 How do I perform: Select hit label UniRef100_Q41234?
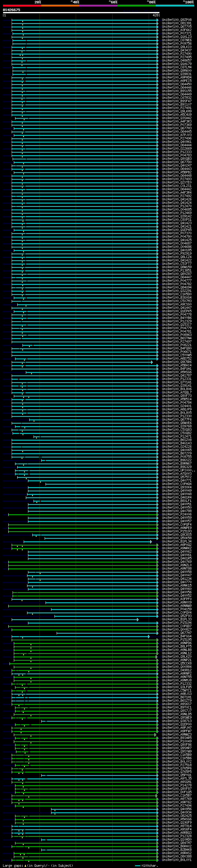[176, 578]
